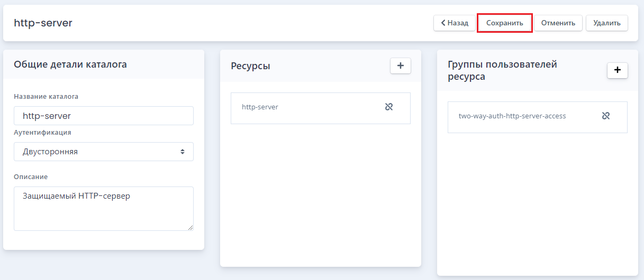Click the http-server page title
Image resolution: width=644 pixels, height=280 pixels.
(x=43, y=23)
